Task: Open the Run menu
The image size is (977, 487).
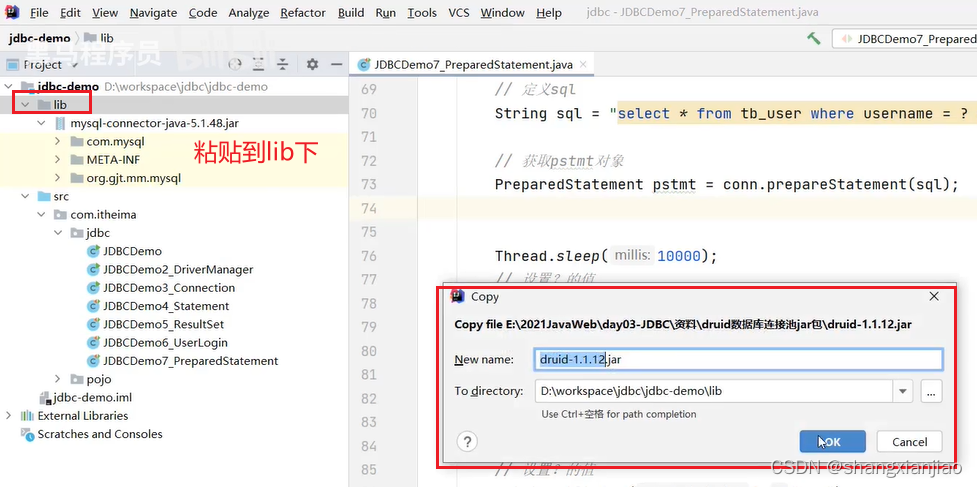Action: [x=386, y=12]
